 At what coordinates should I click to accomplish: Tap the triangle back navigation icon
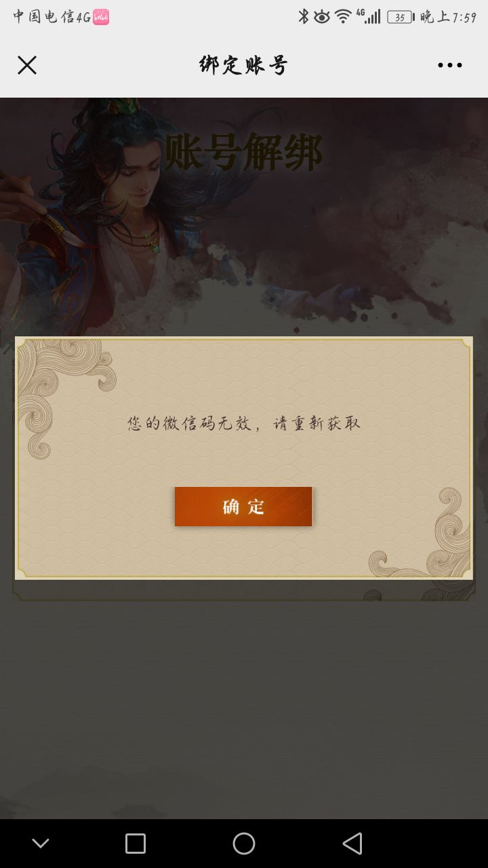[352, 844]
